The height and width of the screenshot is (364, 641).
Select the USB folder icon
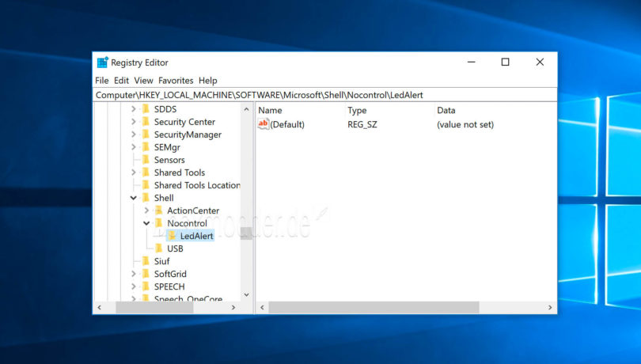coord(158,248)
